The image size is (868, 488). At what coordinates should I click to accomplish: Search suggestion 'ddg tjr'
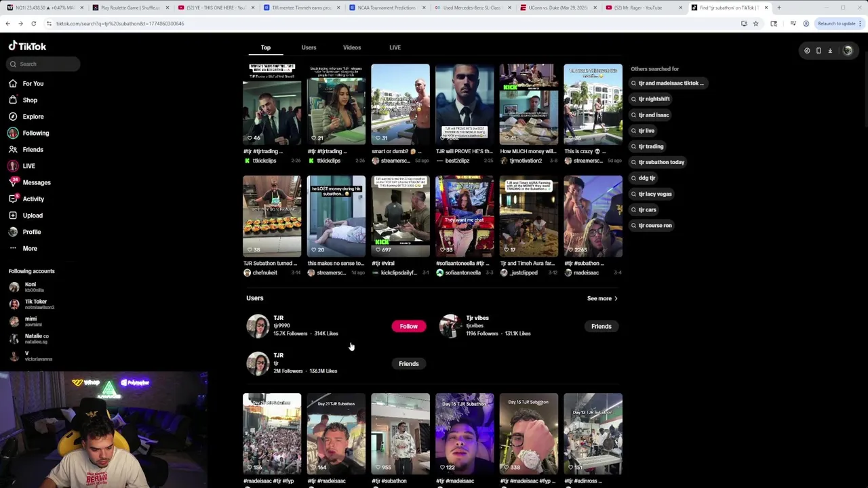tap(644, 178)
